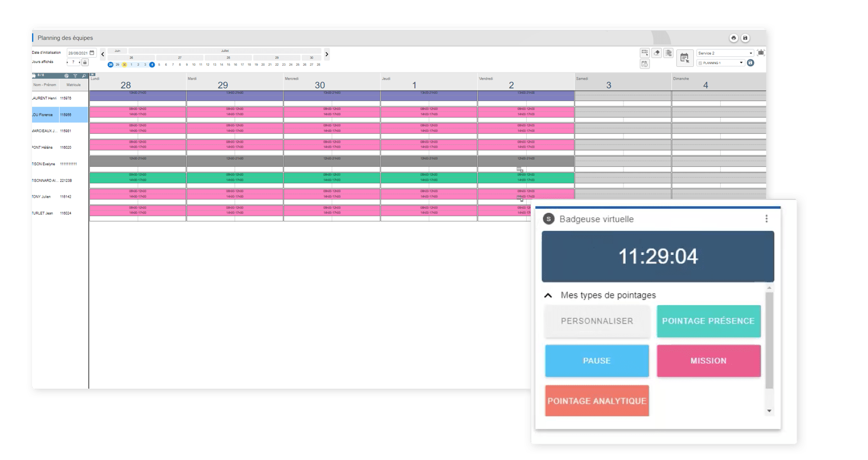Click the large calendar-with-cursor planning button
The width and height of the screenshot is (868, 460).
[684, 57]
